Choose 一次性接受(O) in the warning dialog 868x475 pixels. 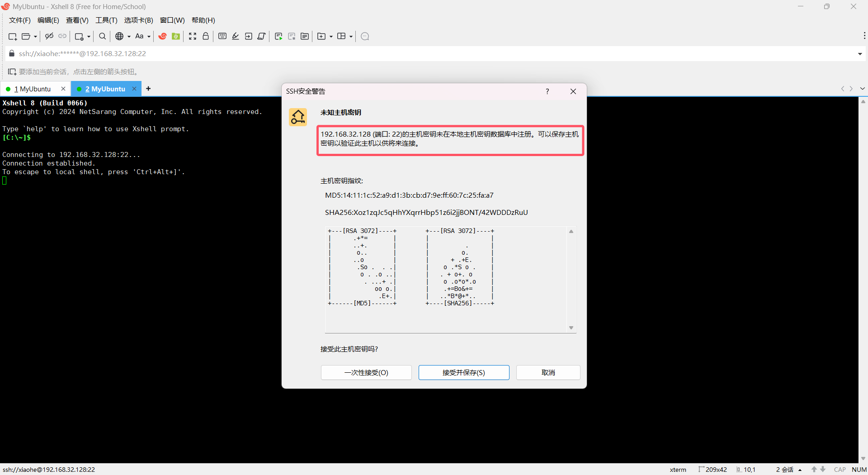366,372
